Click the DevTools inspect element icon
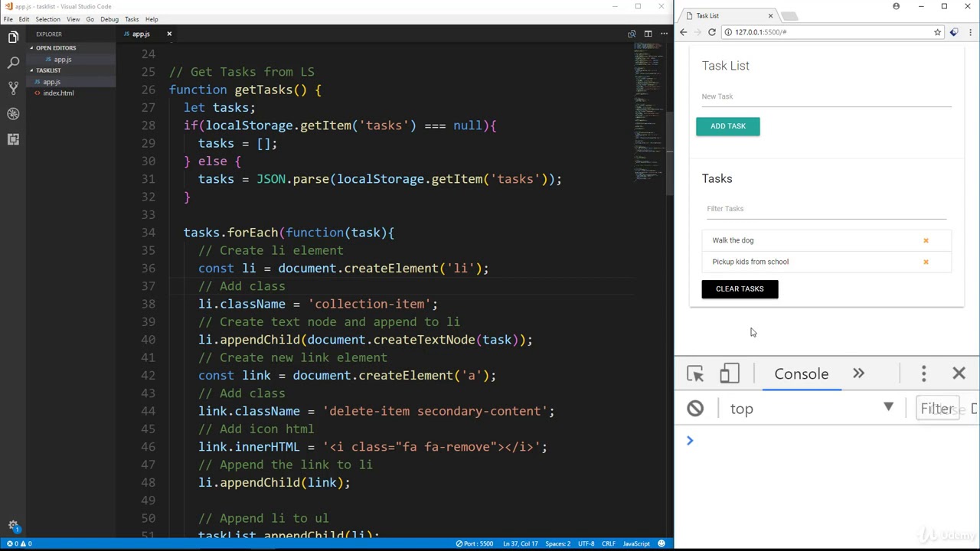Screen dimensions: 980x551 click(x=695, y=373)
